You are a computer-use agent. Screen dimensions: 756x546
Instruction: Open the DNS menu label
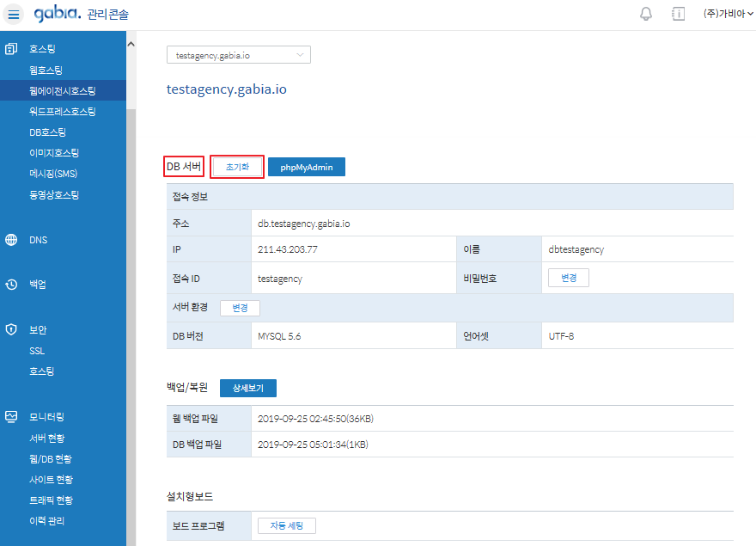(38, 240)
